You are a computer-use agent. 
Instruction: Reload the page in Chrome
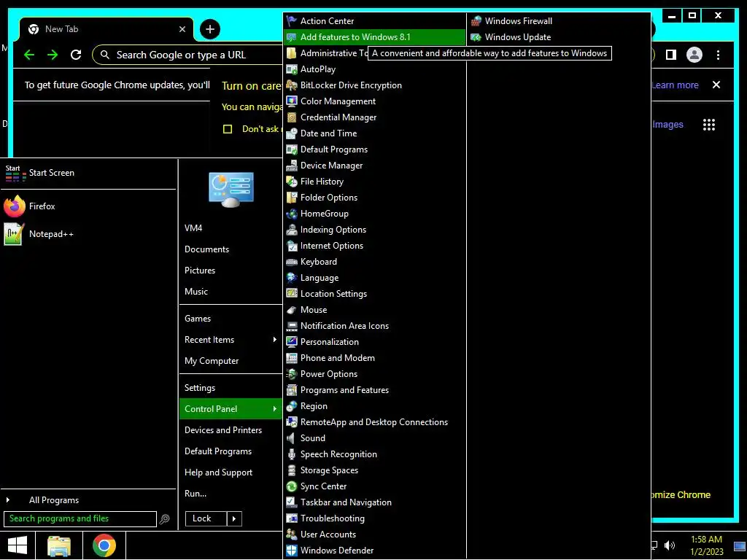pos(76,55)
